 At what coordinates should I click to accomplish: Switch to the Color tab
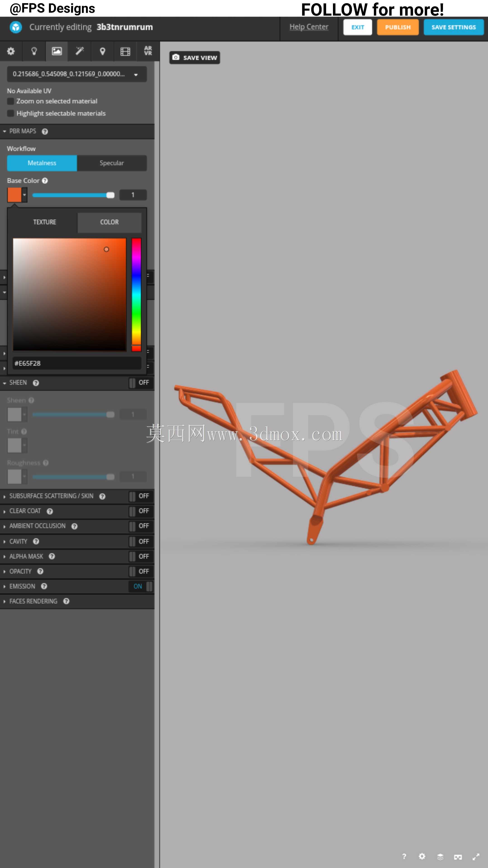(x=109, y=222)
